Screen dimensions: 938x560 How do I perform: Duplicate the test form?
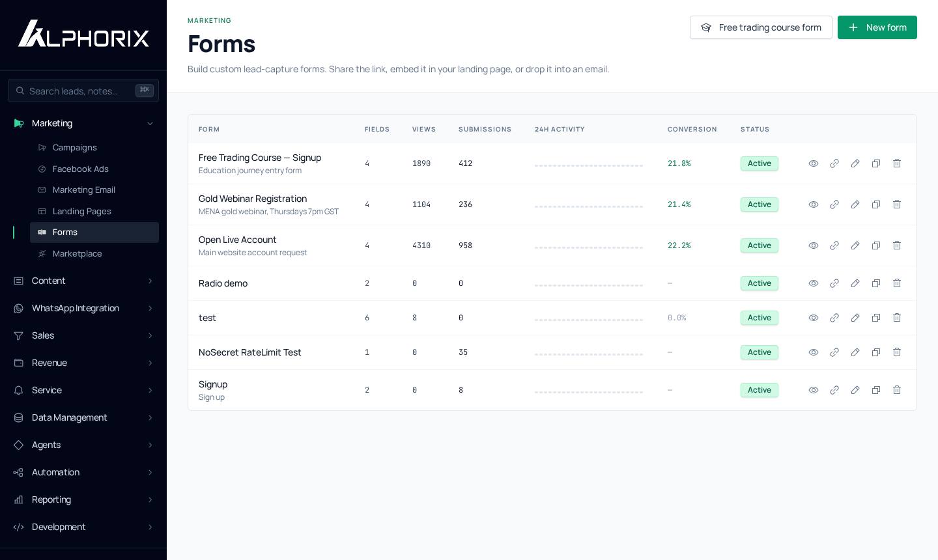click(876, 318)
